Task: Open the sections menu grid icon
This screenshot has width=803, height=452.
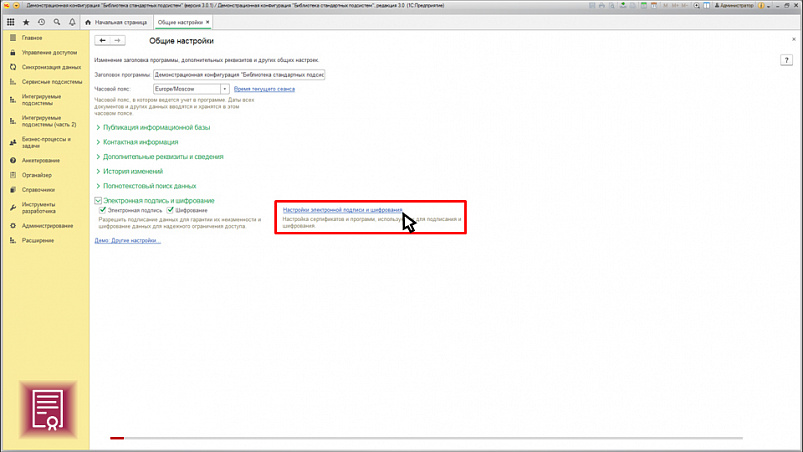Action: (x=11, y=22)
